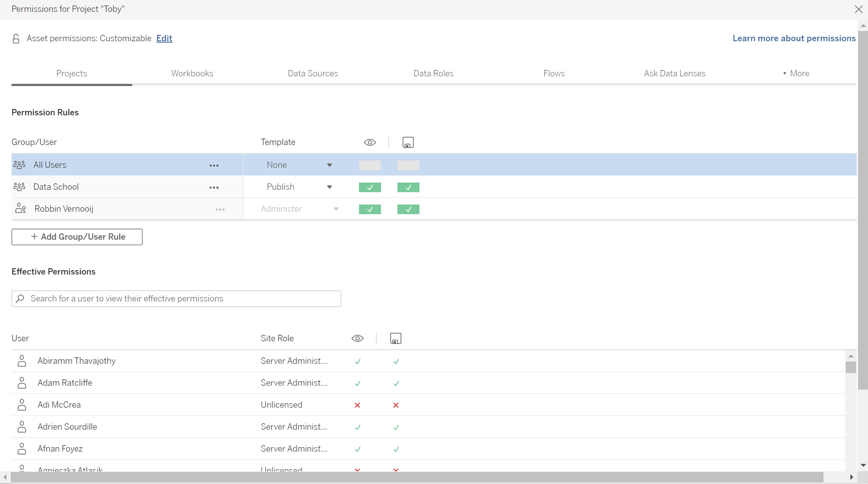Click the lock icon beside Asset permissions
The image size is (868, 484).
click(x=16, y=39)
